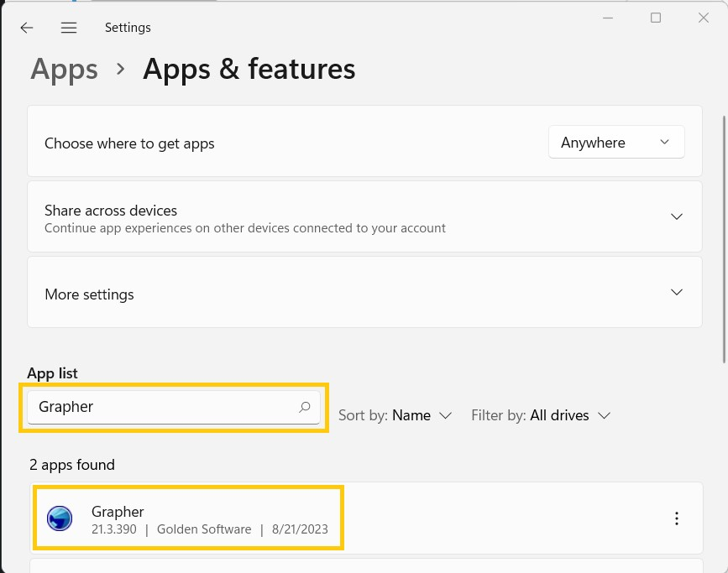Close the Settings window
Image resolution: width=728 pixels, height=573 pixels.
coord(704,18)
